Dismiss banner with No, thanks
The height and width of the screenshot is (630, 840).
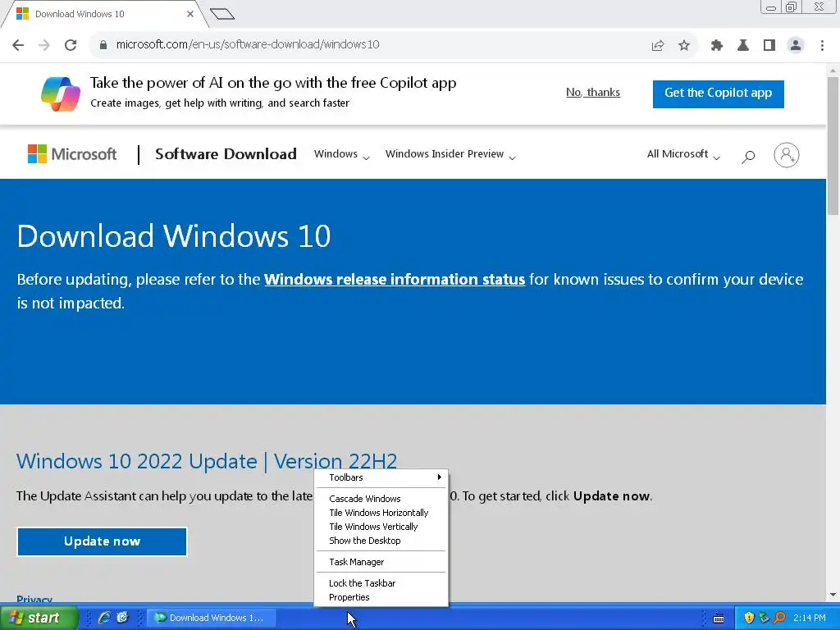point(593,93)
